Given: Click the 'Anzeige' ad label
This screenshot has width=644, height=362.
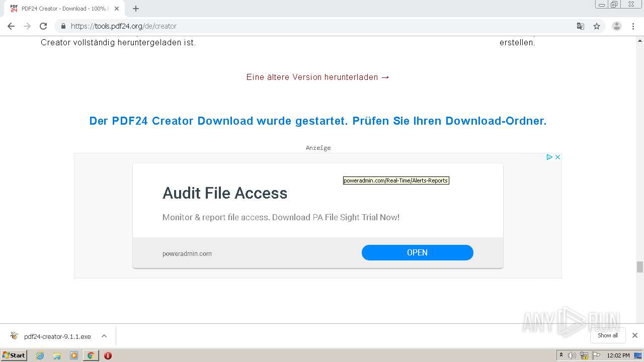Looking at the screenshot, I should coord(318,148).
